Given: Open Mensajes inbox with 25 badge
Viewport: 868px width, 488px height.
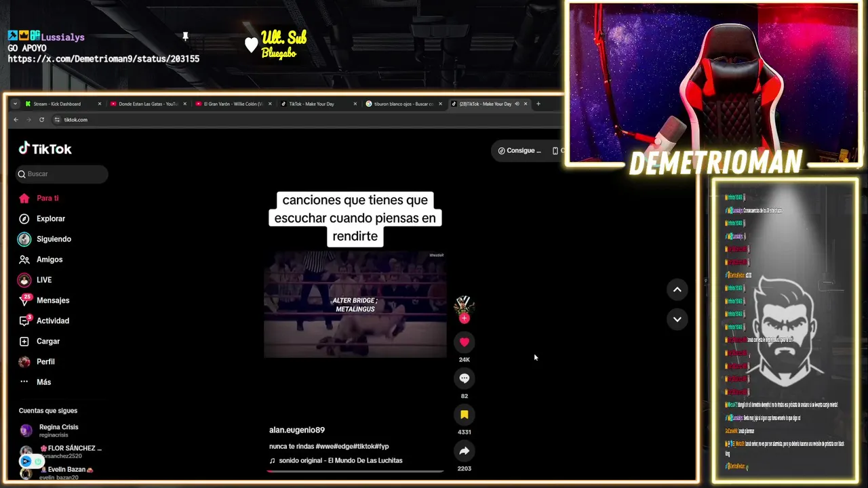Looking at the screenshot, I should point(44,300).
